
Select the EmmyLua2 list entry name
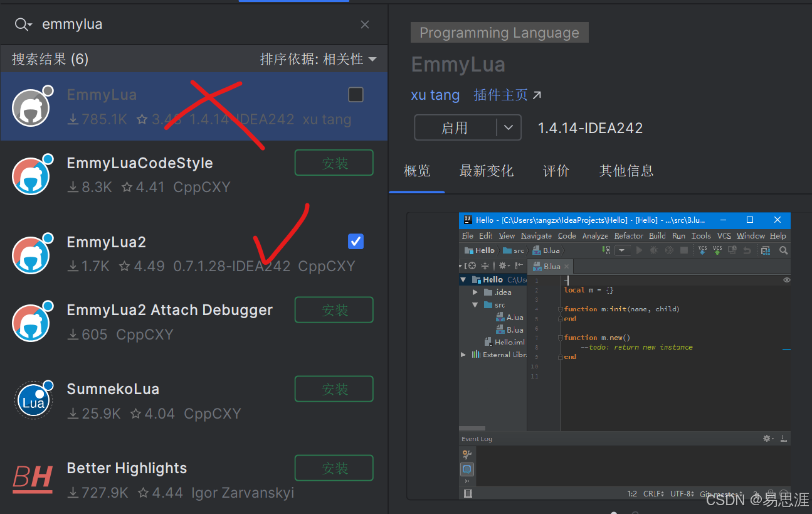pyautogui.click(x=107, y=242)
